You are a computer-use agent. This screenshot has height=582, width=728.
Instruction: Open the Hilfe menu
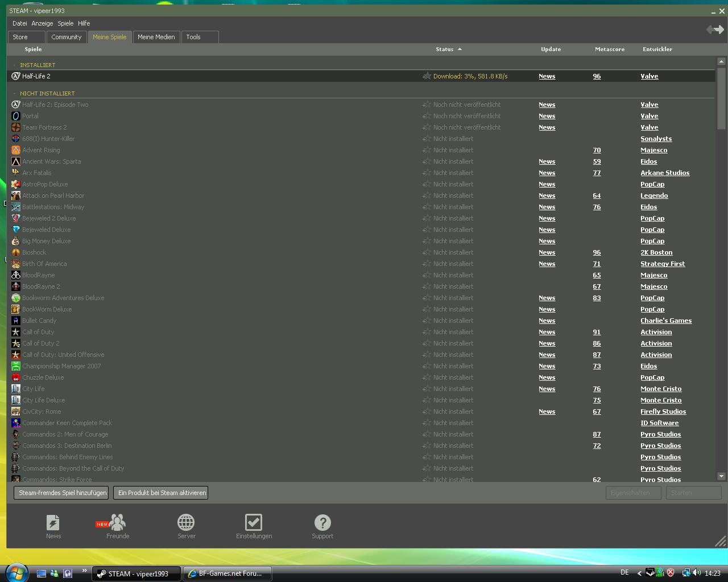tap(84, 23)
